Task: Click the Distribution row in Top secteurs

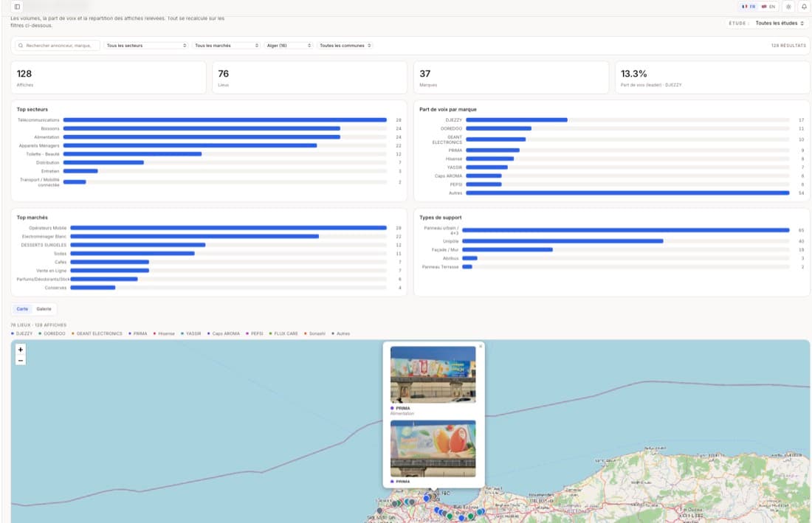Action: click(x=209, y=162)
